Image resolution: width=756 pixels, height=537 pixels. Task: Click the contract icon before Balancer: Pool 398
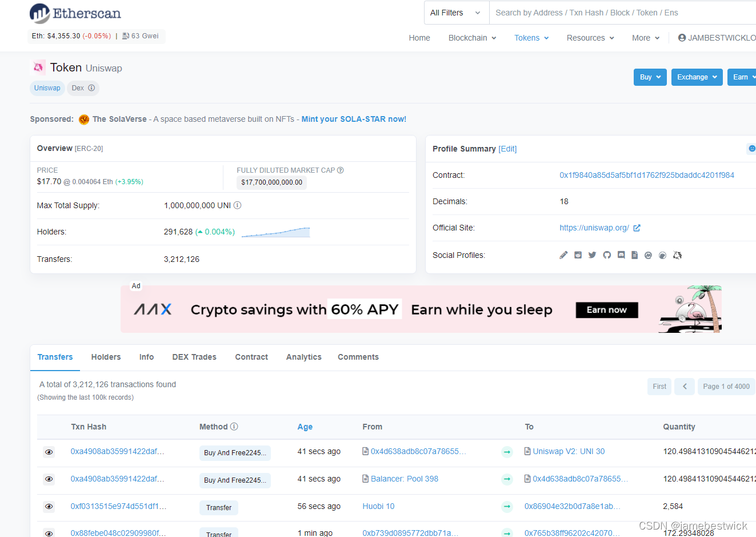point(365,479)
